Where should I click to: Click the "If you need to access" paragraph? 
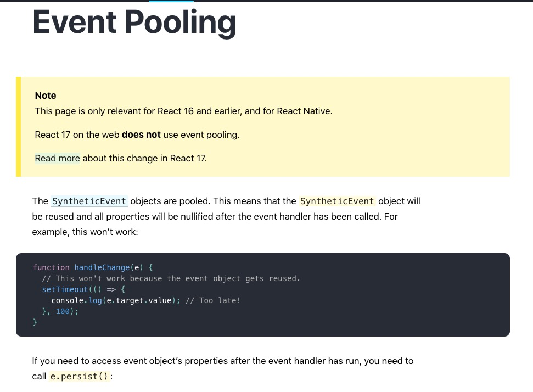[222, 361]
